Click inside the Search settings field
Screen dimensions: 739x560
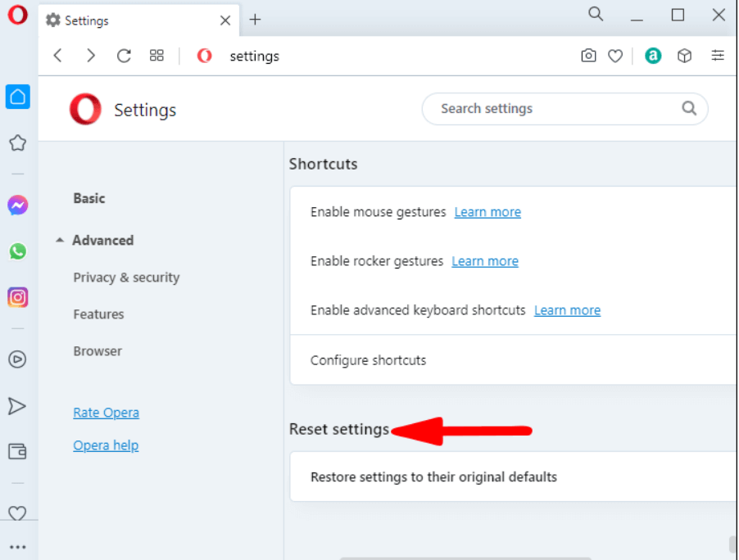[x=564, y=109]
